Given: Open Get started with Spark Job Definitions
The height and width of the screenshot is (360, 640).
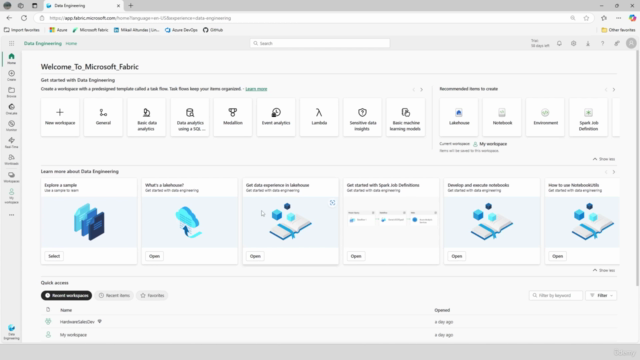Looking at the screenshot, I should (356, 256).
